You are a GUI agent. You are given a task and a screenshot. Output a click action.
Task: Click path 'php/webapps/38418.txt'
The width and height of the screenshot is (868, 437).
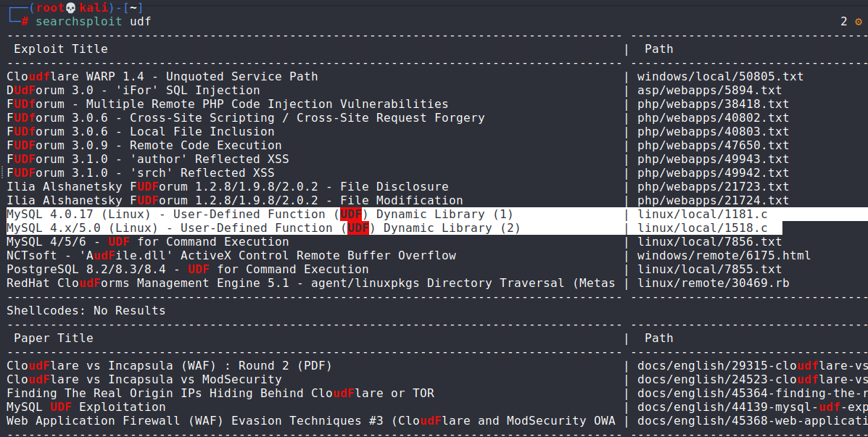click(713, 104)
